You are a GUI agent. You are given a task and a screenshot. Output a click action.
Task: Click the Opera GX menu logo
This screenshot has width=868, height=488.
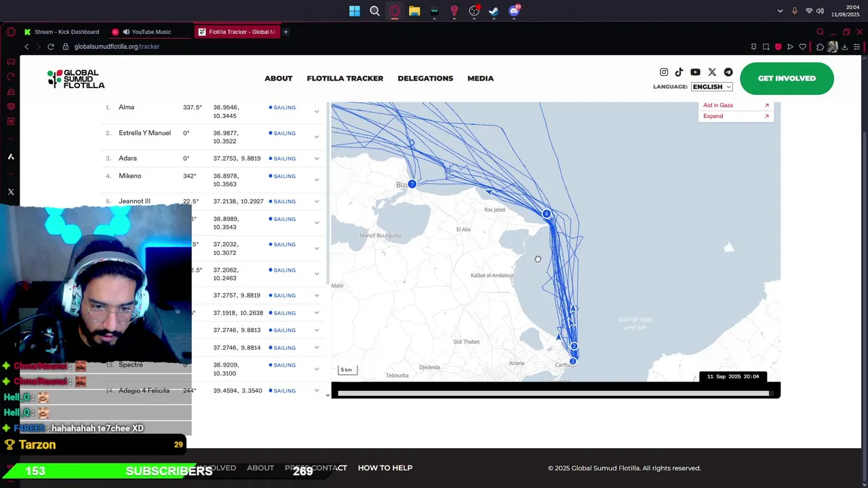coord(11,32)
